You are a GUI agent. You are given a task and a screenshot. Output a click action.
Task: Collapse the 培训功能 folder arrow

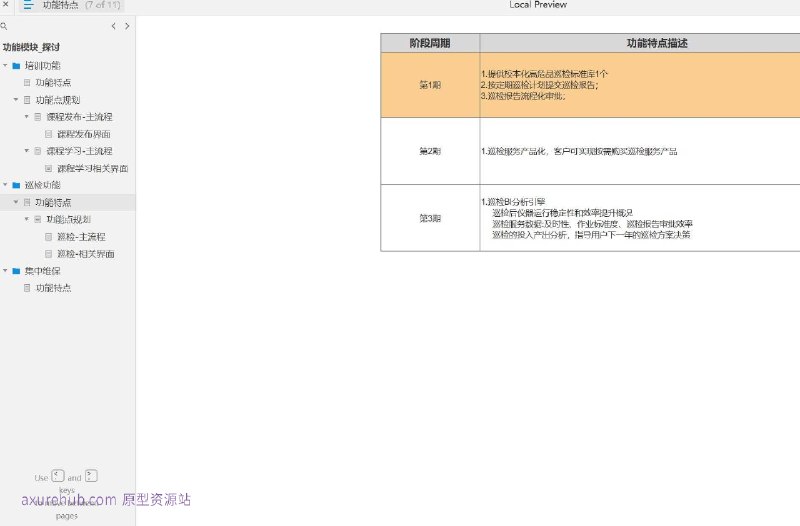tap(5, 66)
